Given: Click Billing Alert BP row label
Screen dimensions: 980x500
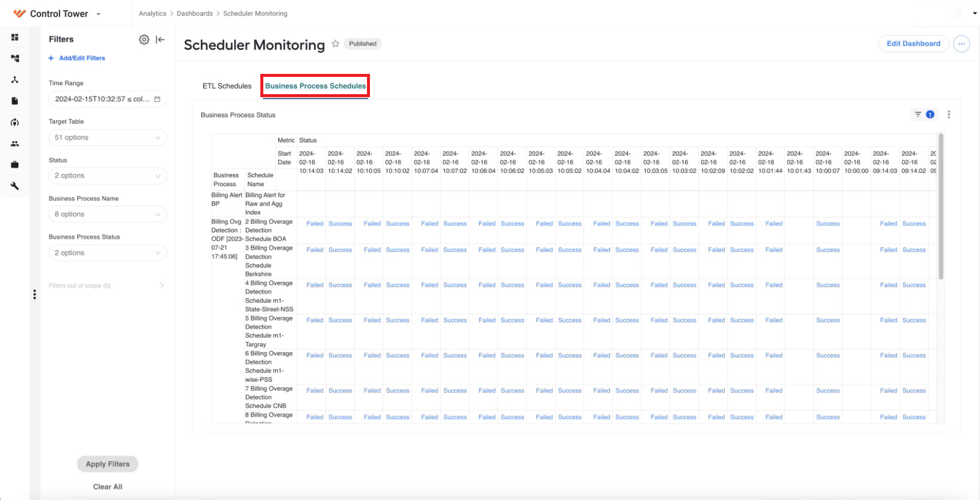Looking at the screenshot, I should (226, 199).
